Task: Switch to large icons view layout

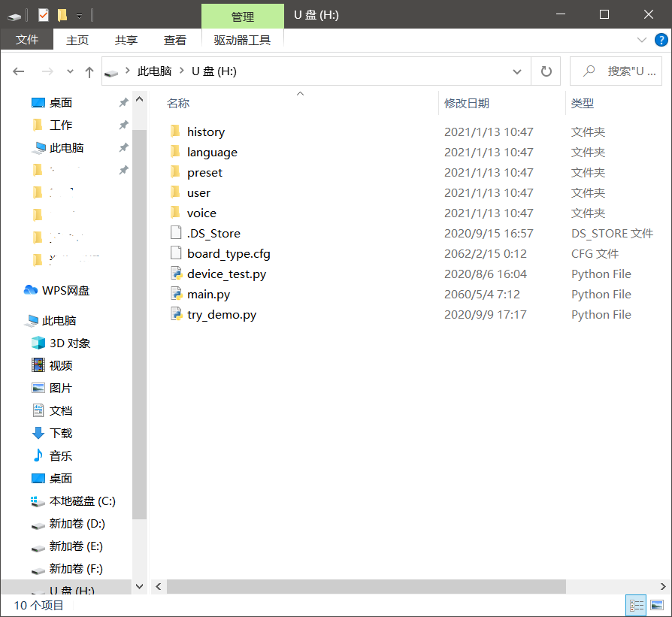Action: (x=656, y=605)
